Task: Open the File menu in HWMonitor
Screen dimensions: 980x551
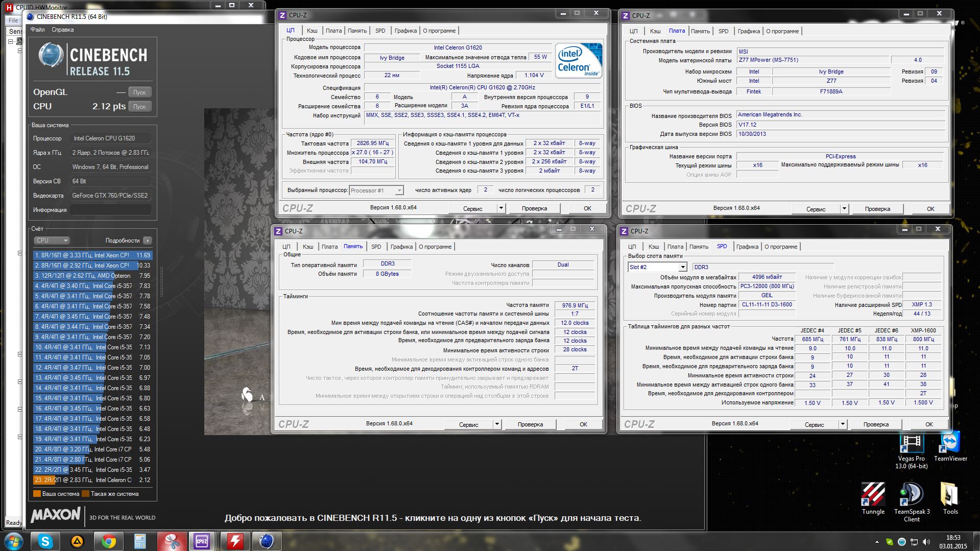Action: [x=13, y=20]
